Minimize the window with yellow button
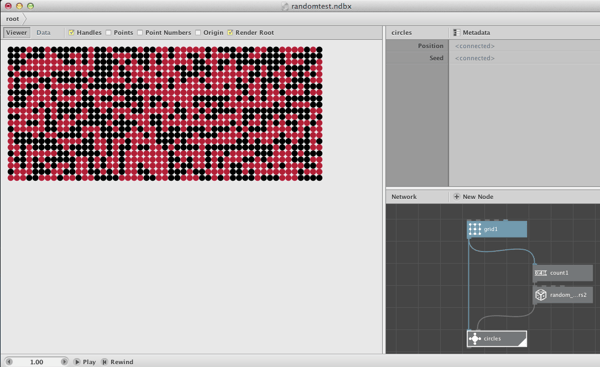This screenshot has width=600, height=367. [x=19, y=6]
